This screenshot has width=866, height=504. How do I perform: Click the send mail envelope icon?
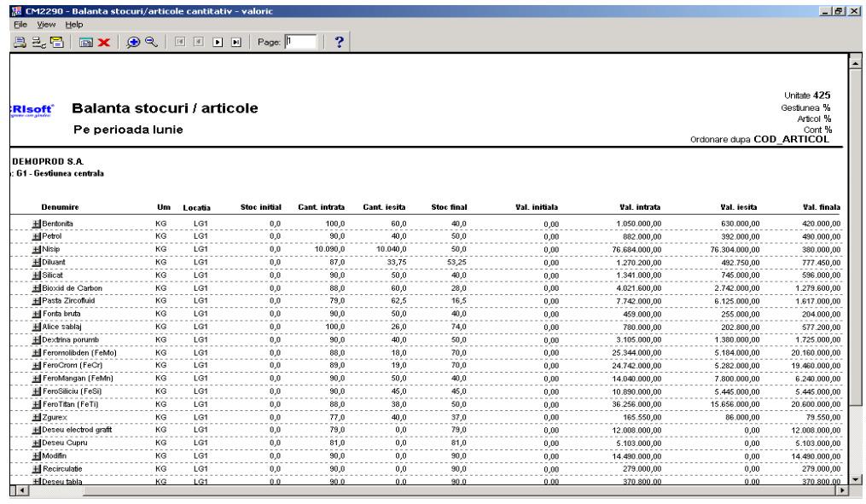[x=57, y=42]
